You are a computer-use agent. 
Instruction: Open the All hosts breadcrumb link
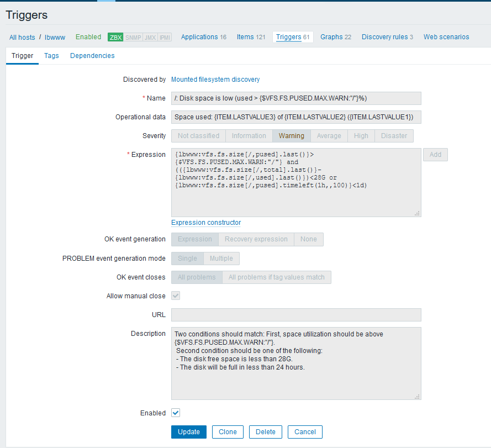point(22,37)
